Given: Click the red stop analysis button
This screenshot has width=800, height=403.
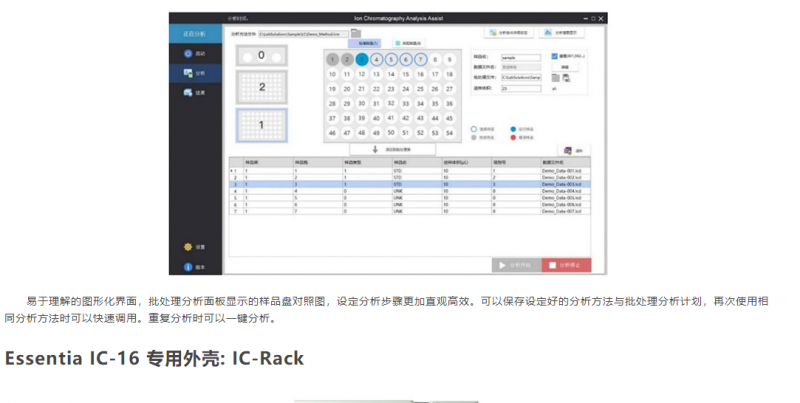Looking at the screenshot, I should (566, 265).
